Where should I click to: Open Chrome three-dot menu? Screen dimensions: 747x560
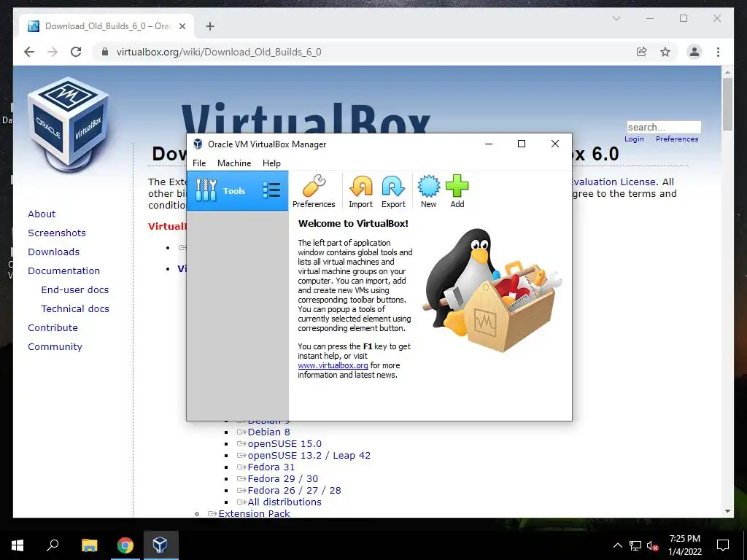click(718, 52)
